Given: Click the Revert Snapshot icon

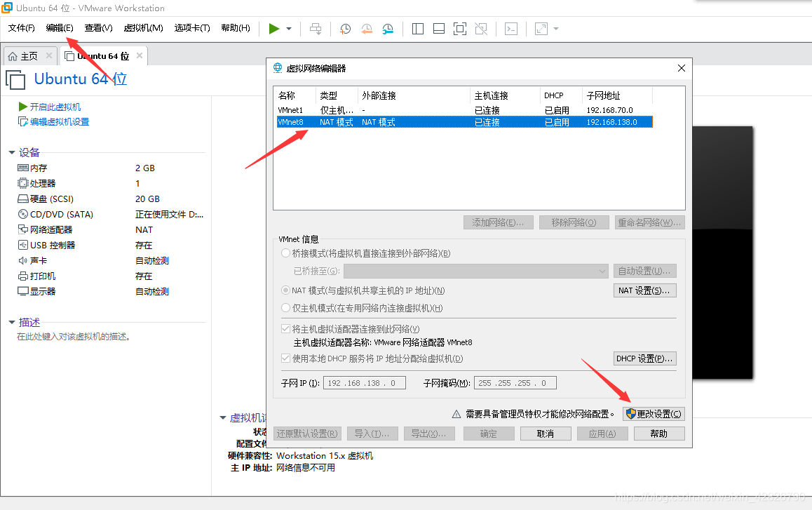Looking at the screenshot, I should (367, 29).
